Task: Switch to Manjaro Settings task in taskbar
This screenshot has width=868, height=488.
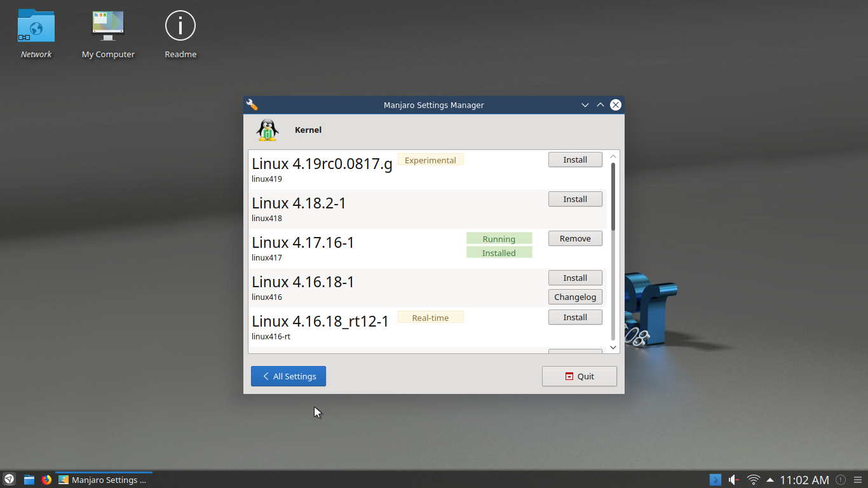Action: [104, 480]
